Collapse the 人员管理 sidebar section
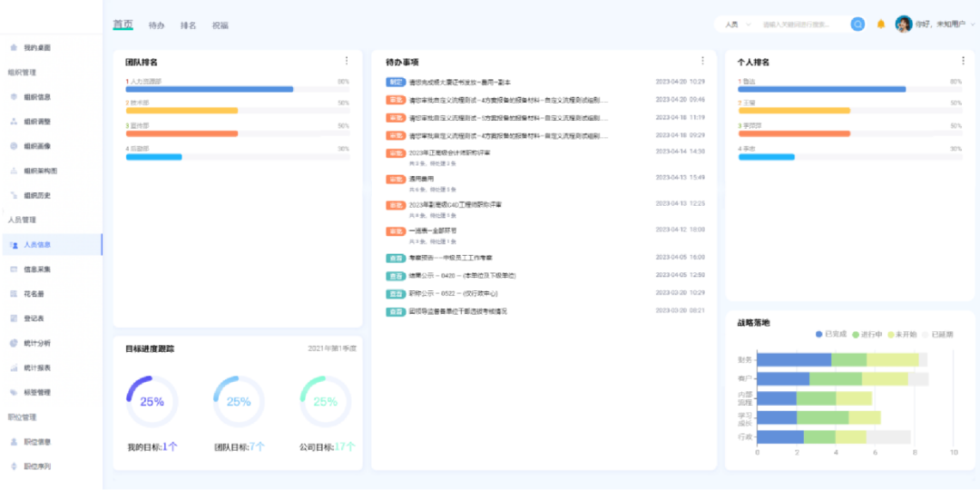This screenshot has width=980, height=490. click(x=22, y=220)
